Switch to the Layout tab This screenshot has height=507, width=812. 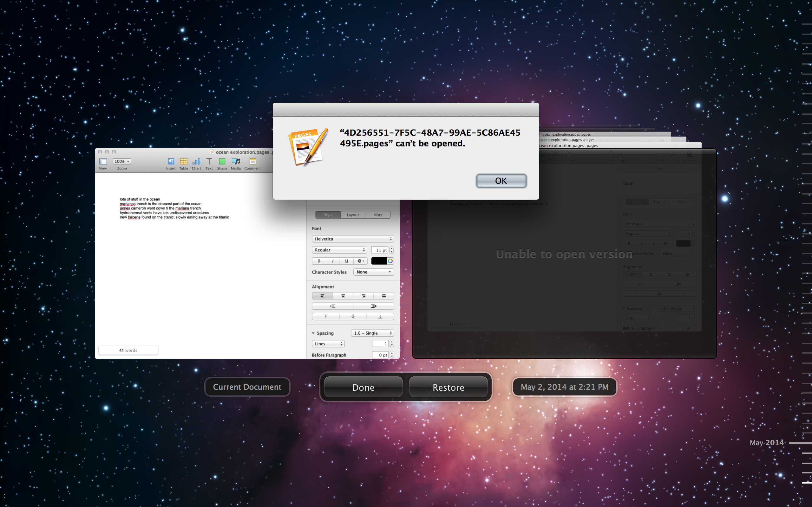[353, 215]
